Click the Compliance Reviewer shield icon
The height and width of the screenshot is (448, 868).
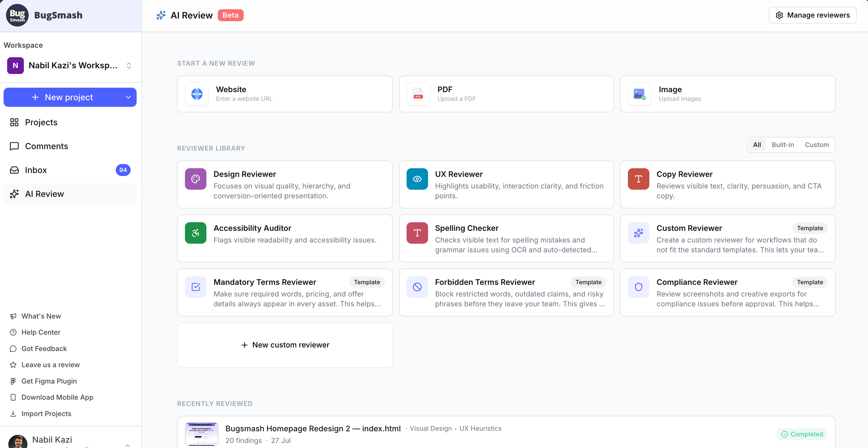639,287
